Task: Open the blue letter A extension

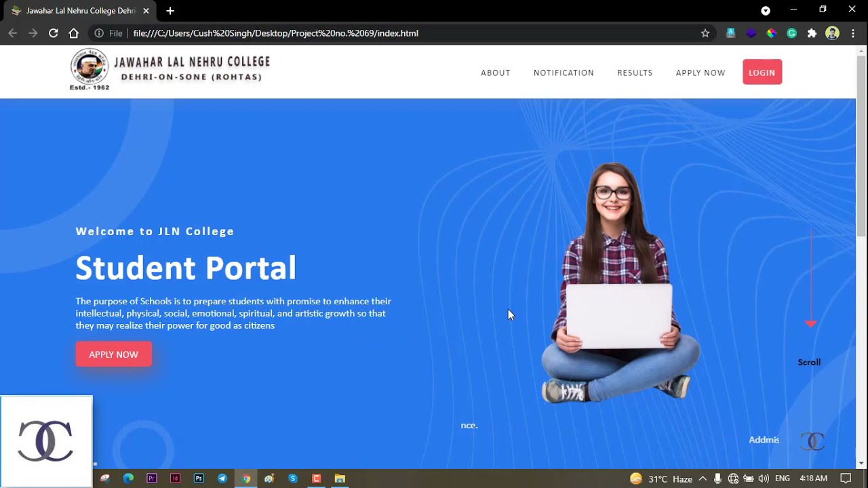Action: click(730, 33)
